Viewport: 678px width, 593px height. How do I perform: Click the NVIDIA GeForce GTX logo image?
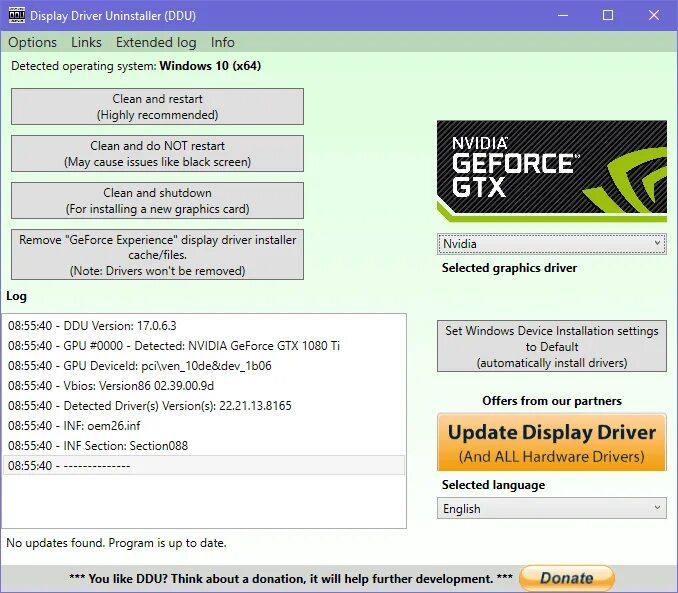click(552, 171)
